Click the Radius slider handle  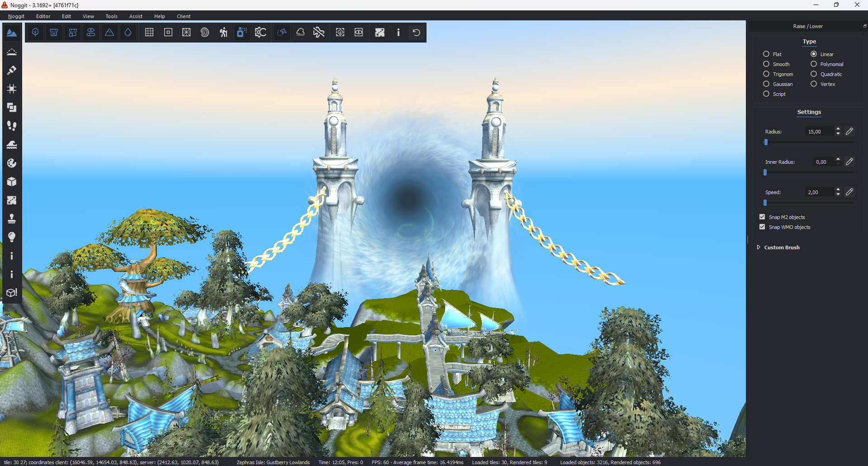tap(766, 142)
